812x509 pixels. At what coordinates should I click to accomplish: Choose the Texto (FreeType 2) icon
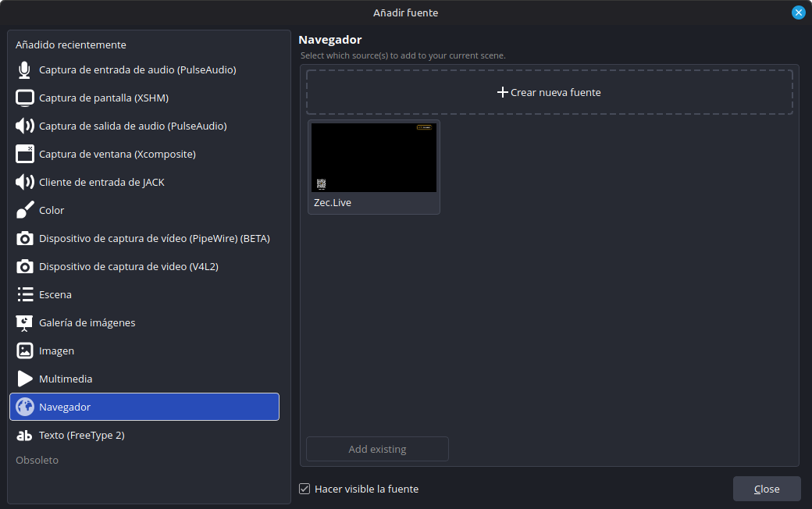click(x=24, y=436)
